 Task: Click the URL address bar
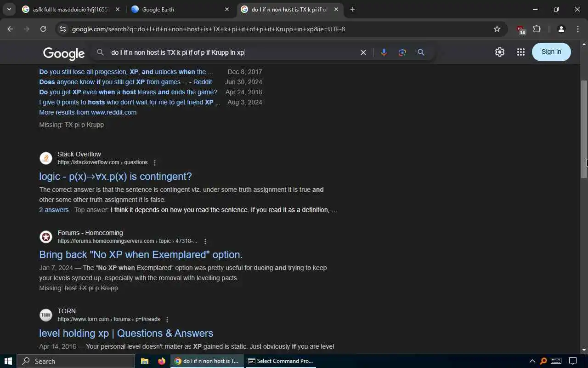coord(276,29)
